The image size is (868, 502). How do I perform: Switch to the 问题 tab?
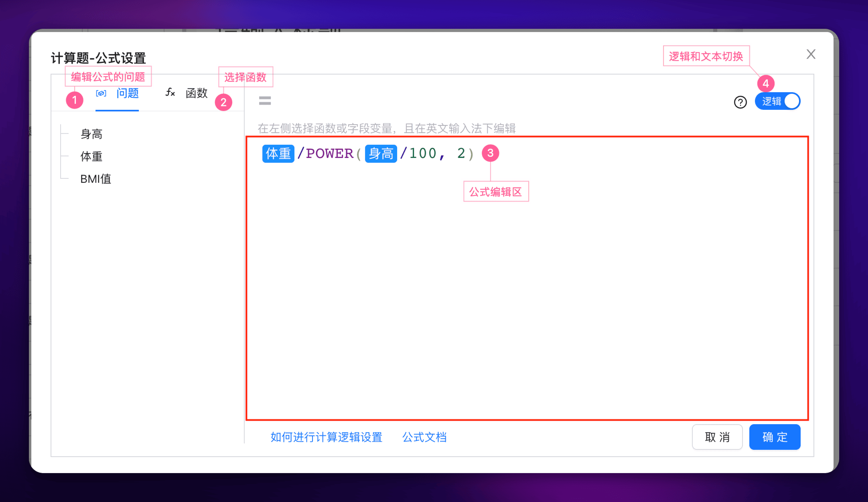point(127,93)
